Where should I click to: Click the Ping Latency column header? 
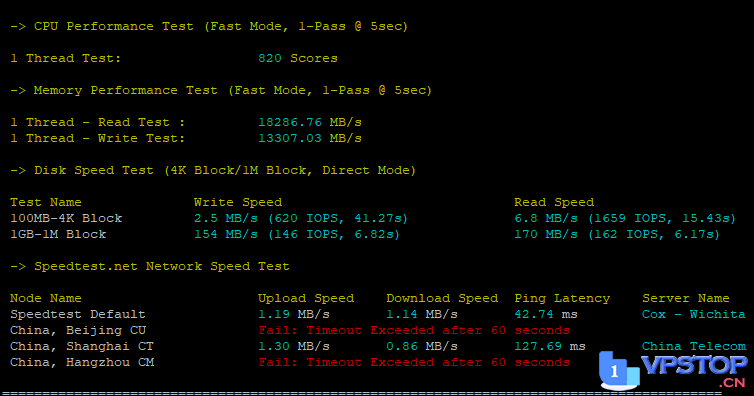pos(562,298)
